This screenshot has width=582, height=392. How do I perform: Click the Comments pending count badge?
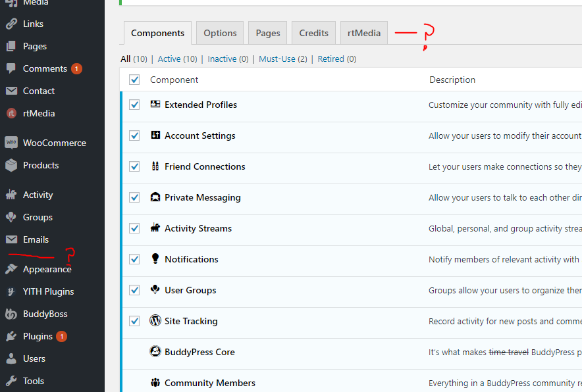[x=77, y=68]
